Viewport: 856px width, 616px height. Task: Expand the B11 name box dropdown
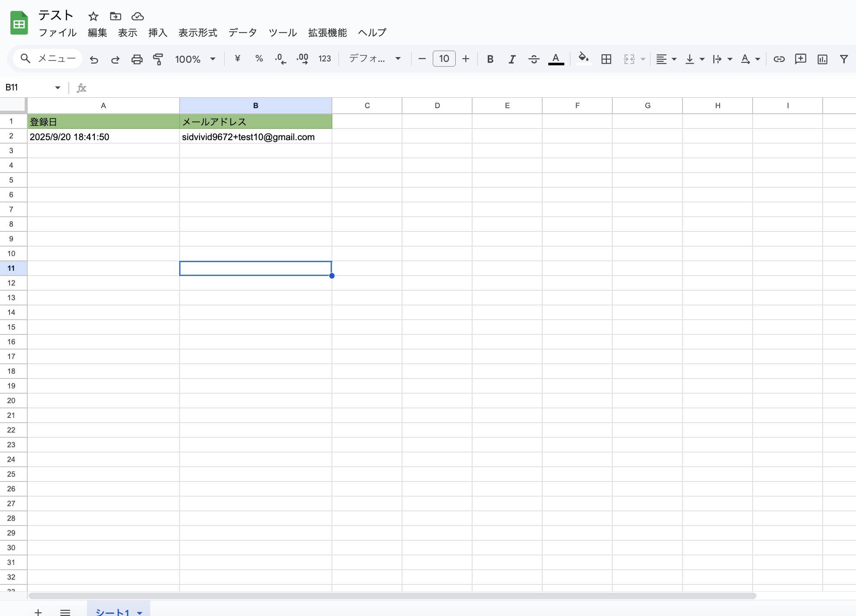point(58,88)
